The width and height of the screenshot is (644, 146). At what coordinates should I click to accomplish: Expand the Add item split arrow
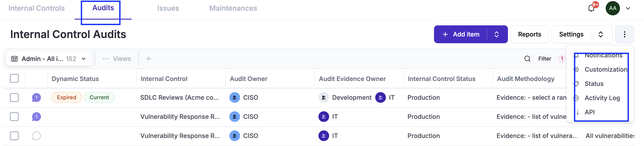[497, 34]
